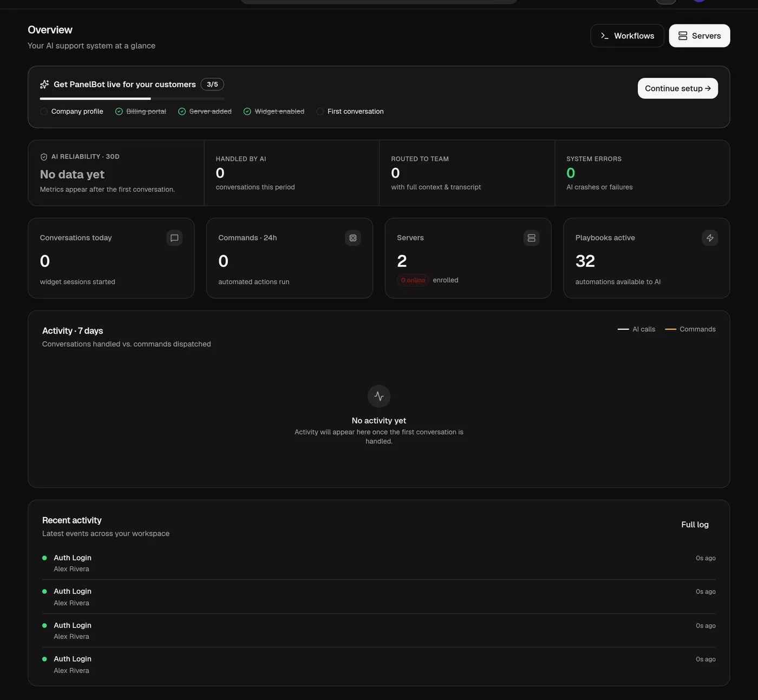Toggle the completed Billing portal step
This screenshot has height=700, width=758.
coord(141,112)
